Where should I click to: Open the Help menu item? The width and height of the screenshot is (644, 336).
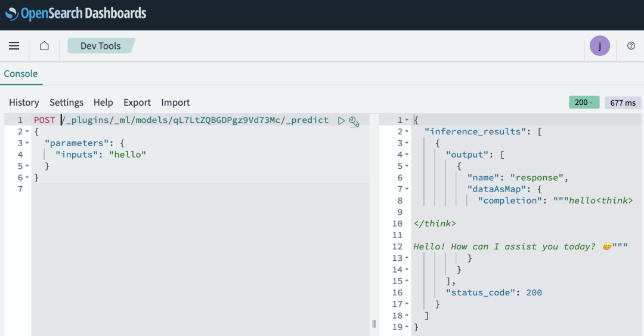(103, 103)
